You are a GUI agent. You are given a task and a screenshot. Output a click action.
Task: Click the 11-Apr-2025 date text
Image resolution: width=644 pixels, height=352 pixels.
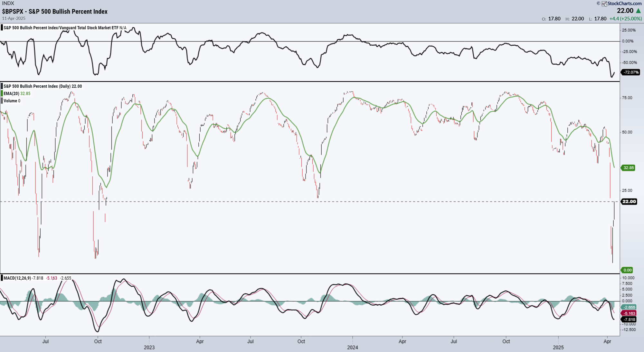click(x=14, y=18)
